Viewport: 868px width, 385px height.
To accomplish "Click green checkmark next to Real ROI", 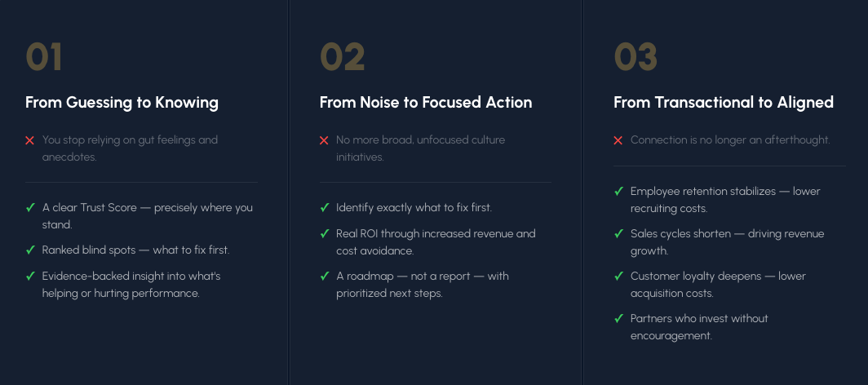I will click(325, 233).
